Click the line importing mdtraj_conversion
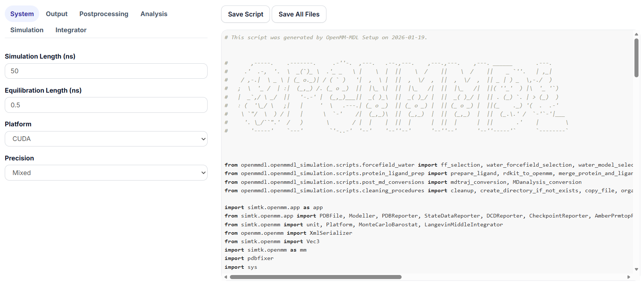This screenshot has height=286, width=644. click(403, 182)
